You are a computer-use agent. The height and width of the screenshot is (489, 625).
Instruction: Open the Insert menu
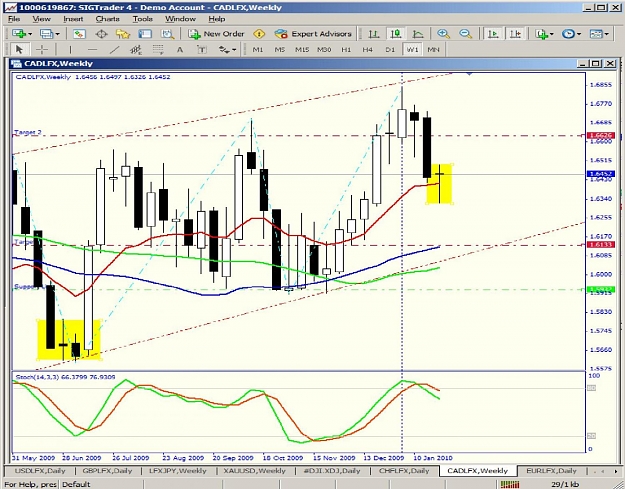(73, 19)
